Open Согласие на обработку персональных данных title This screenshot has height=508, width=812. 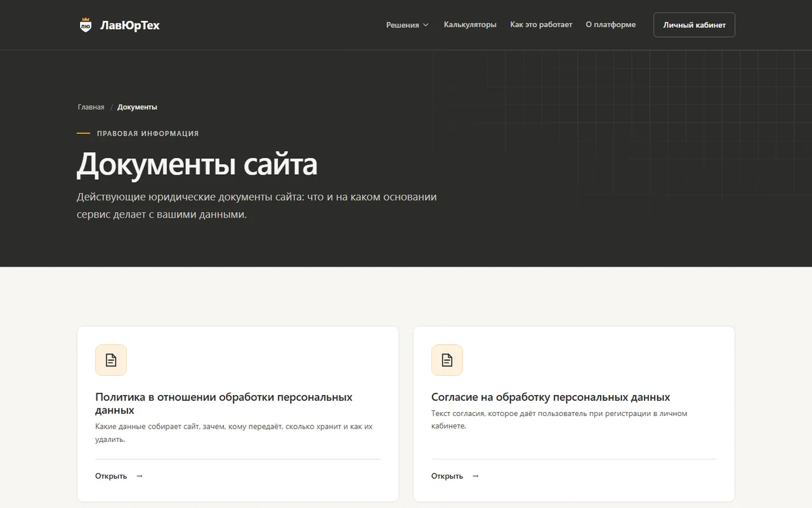coord(551,397)
